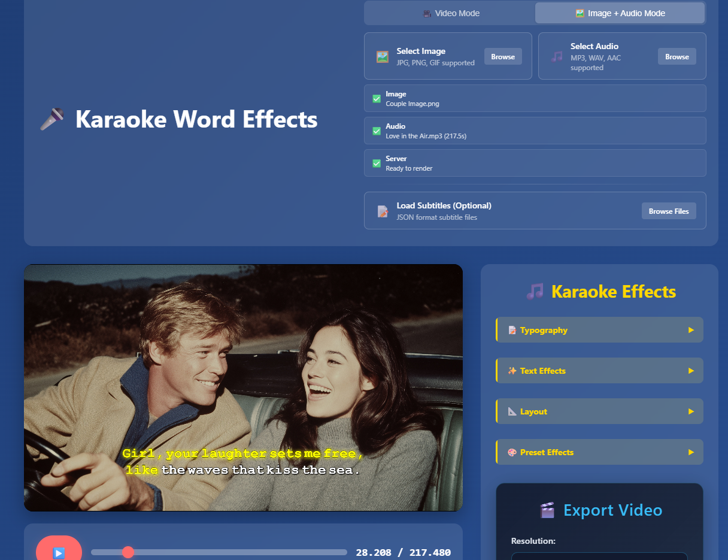Click the 'Girl, your laughter sets me free,' lyric
Viewport: 728px width, 560px height.
pos(242,453)
